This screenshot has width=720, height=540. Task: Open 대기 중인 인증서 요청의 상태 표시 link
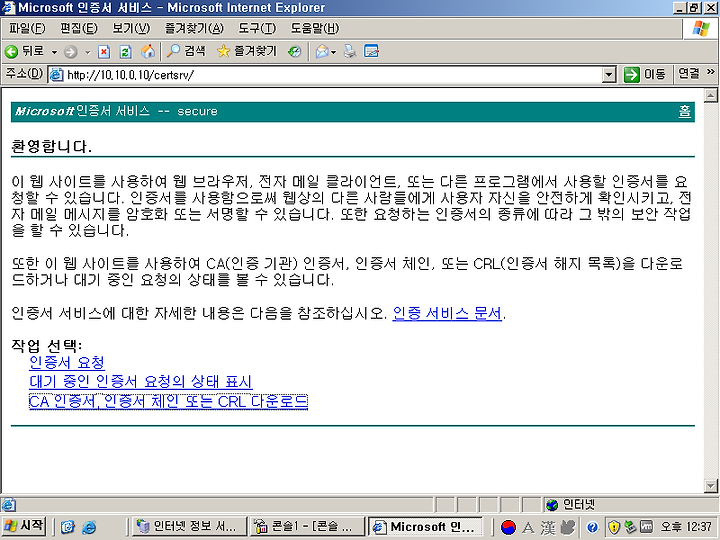(141, 382)
